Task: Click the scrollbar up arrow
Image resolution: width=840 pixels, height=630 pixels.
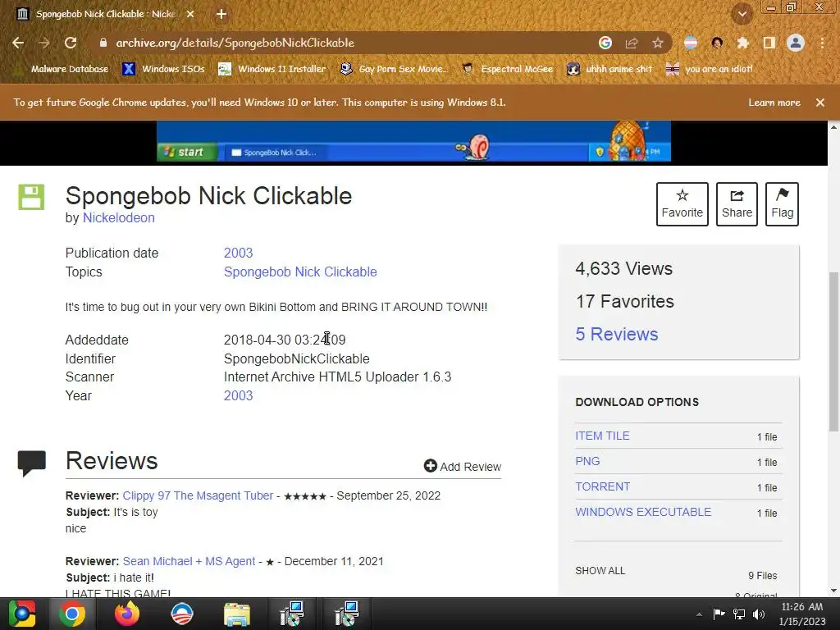Action: 833,127
